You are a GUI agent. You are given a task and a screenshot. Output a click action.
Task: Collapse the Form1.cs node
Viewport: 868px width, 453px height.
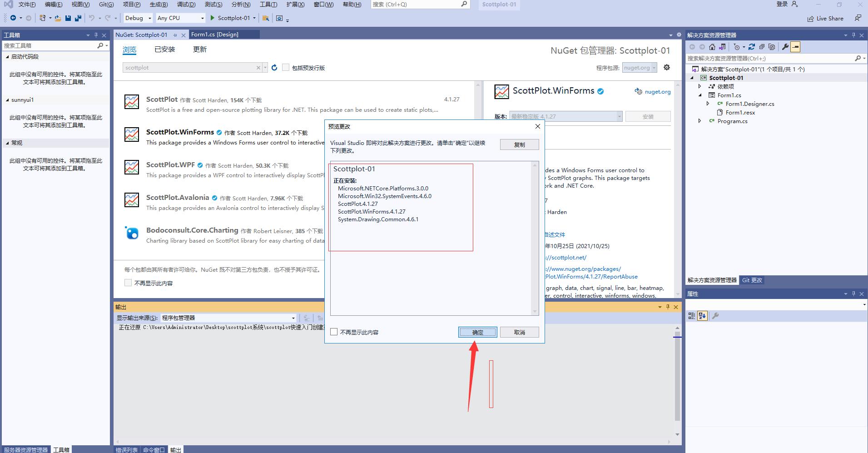[x=700, y=95]
